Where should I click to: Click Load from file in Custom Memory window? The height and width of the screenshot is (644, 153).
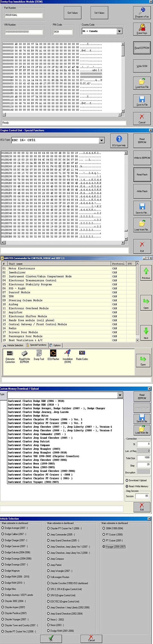click(x=142, y=430)
